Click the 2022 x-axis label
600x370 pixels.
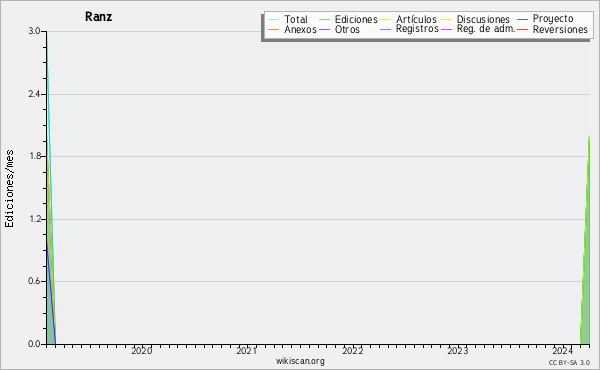tap(352, 350)
